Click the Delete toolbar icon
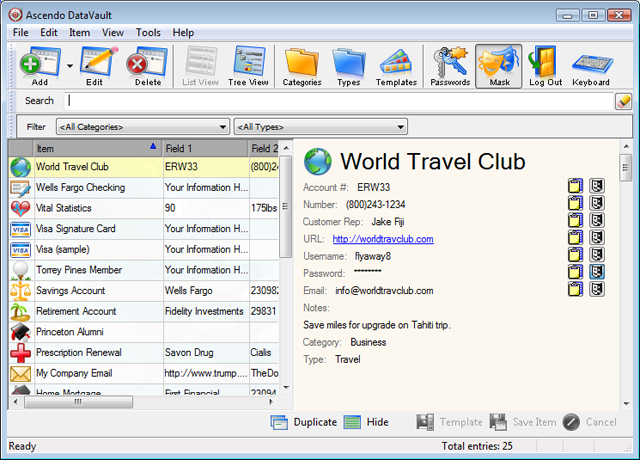This screenshot has width=640, height=460. tap(147, 66)
